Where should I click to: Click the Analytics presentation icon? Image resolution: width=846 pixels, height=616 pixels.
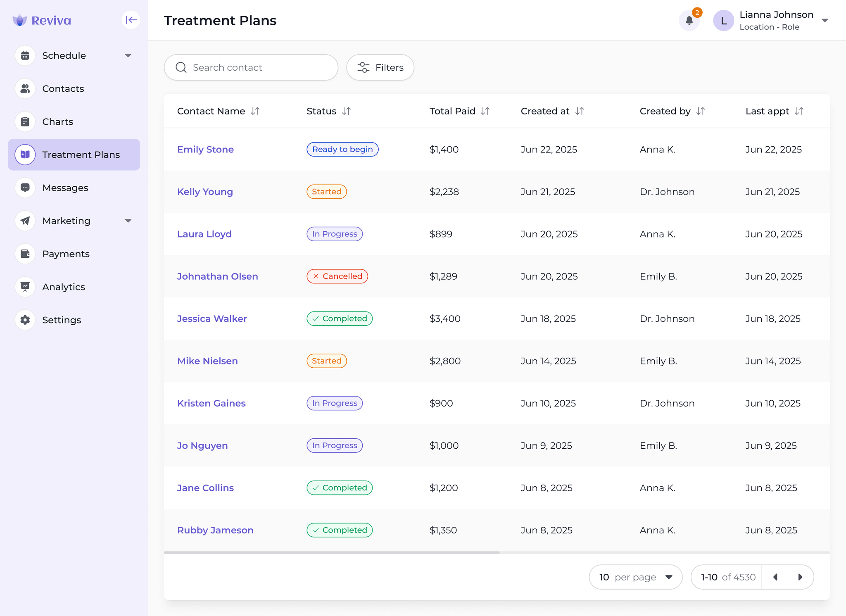tap(25, 287)
